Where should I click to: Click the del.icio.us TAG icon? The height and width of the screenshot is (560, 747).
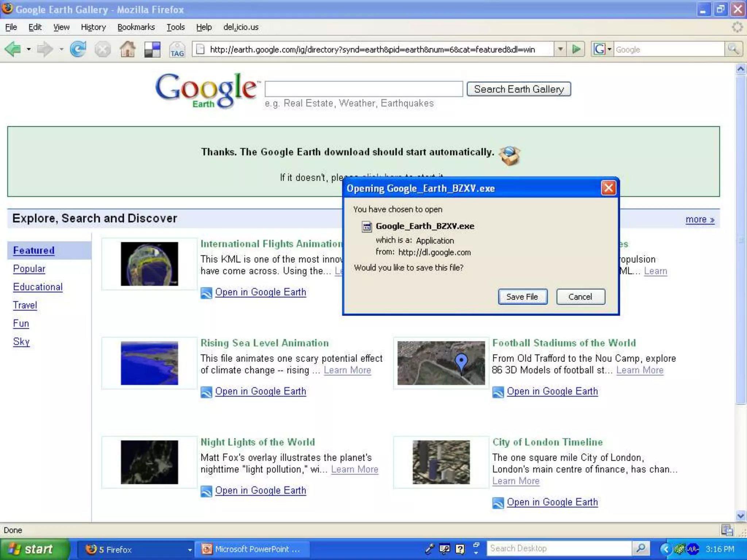177,49
